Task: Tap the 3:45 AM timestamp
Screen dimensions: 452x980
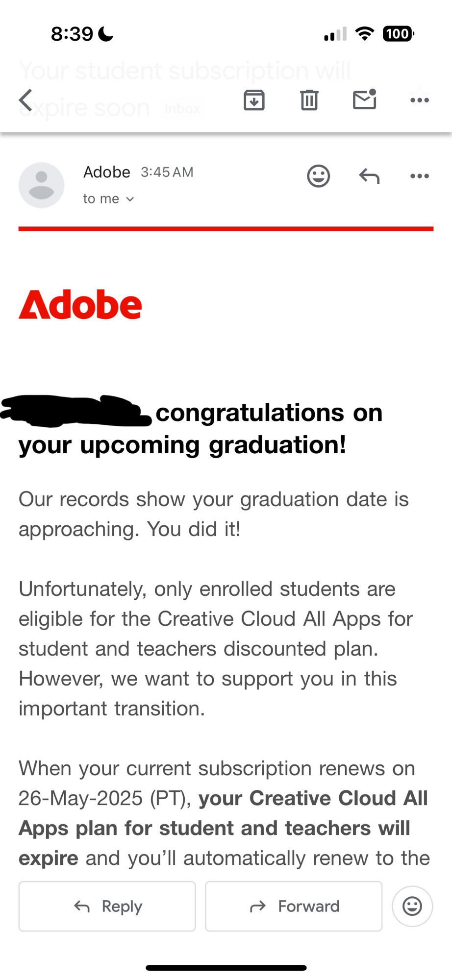Action: (167, 172)
